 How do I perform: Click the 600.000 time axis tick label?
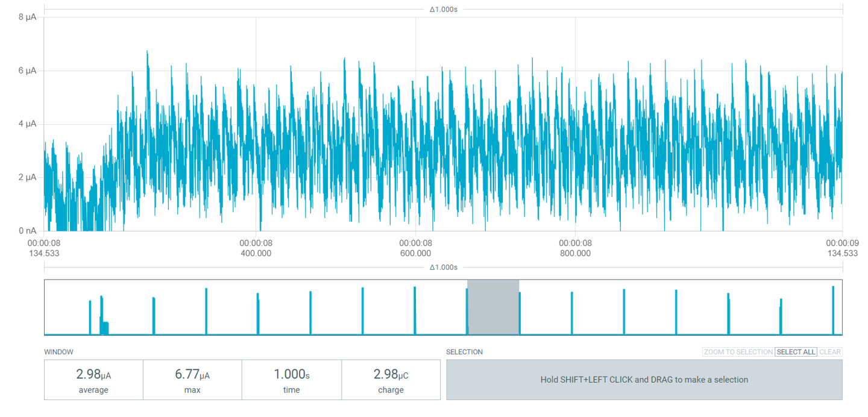pyautogui.click(x=415, y=254)
